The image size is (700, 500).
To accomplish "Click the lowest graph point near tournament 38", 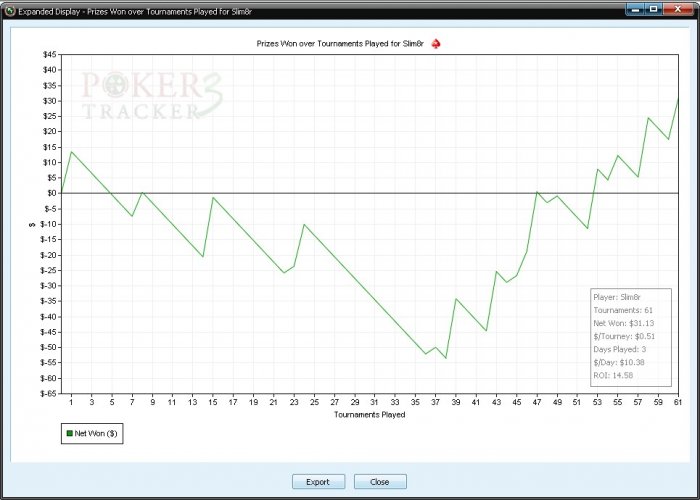I will [x=446, y=358].
